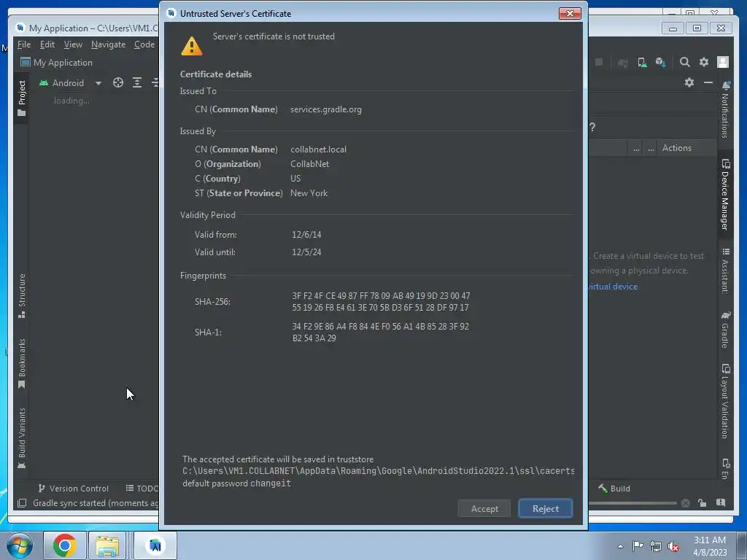This screenshot has width=747, height=560.
Task: Toggle the read-only lock icon in status bar
Action: 703,503
